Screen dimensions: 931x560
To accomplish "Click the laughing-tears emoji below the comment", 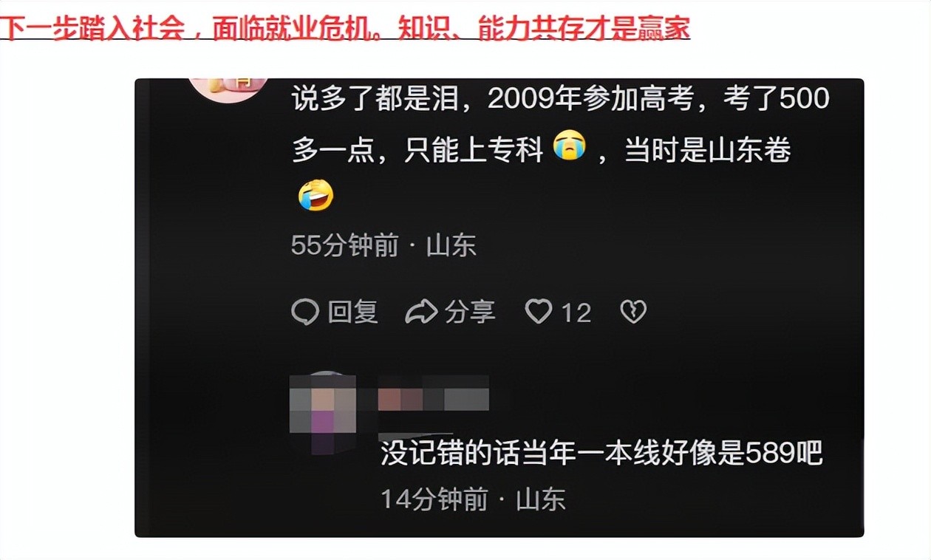I will (316, 195).
